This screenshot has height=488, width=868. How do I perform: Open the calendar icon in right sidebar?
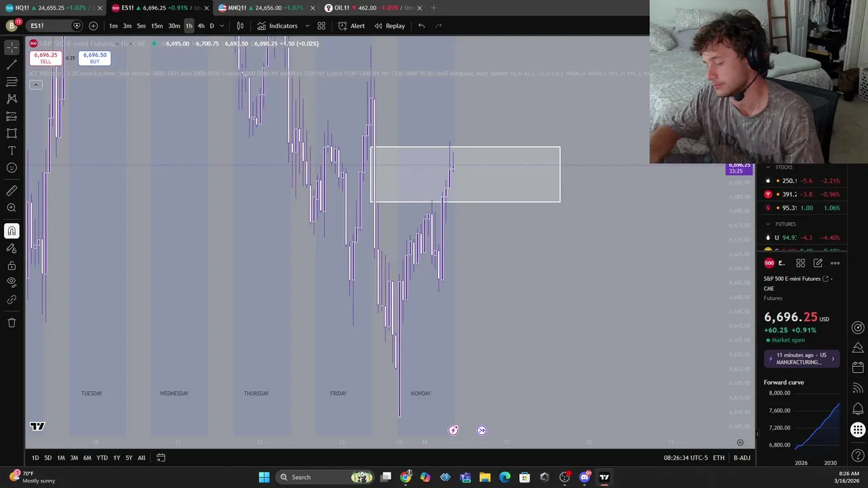click(x=858, y=367)
